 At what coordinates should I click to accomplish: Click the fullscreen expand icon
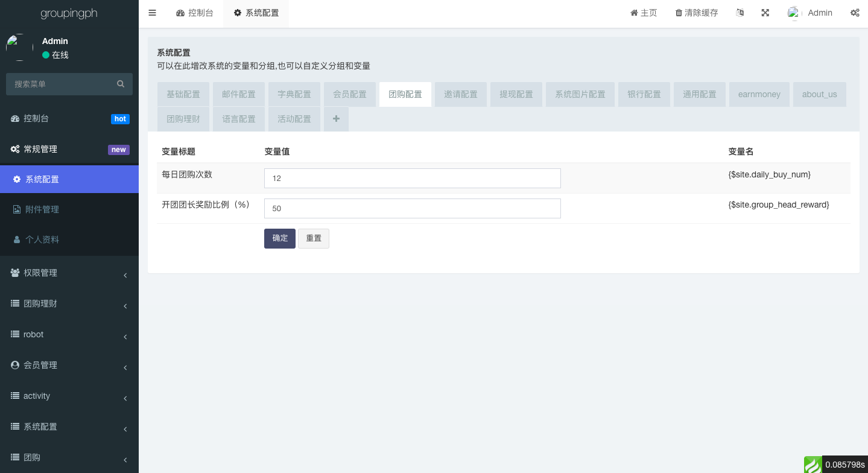point(765,13)
